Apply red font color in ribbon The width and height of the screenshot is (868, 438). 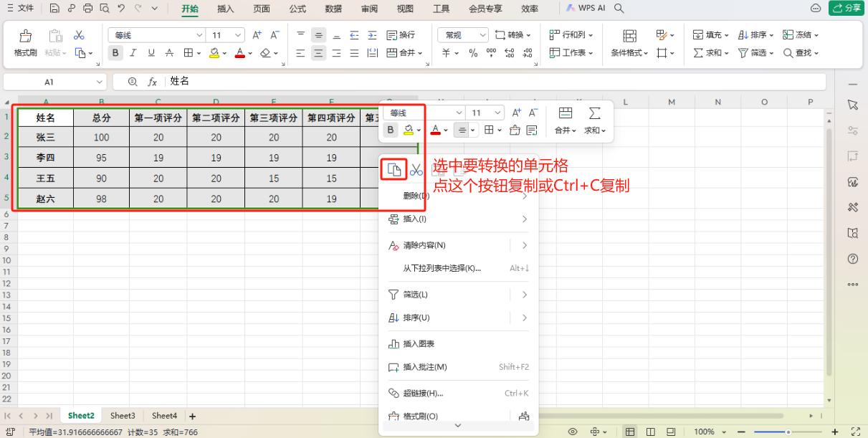pyautogui.click(x=240, y=52)
